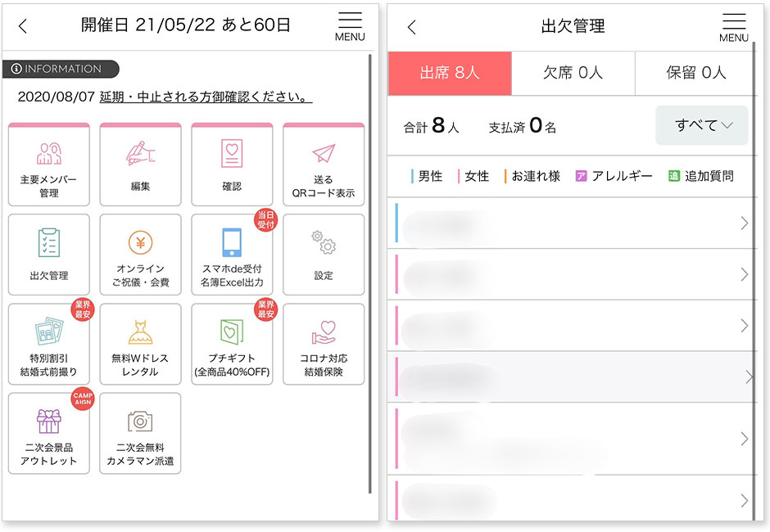Open the 確認 invitation icon

[x=232, y=154]
